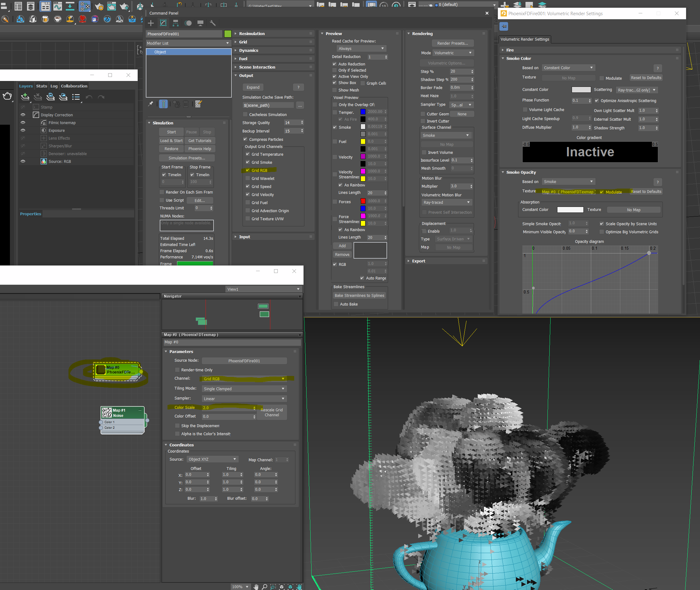Enable Volume Light Cache checkbox

pos(525,110)
